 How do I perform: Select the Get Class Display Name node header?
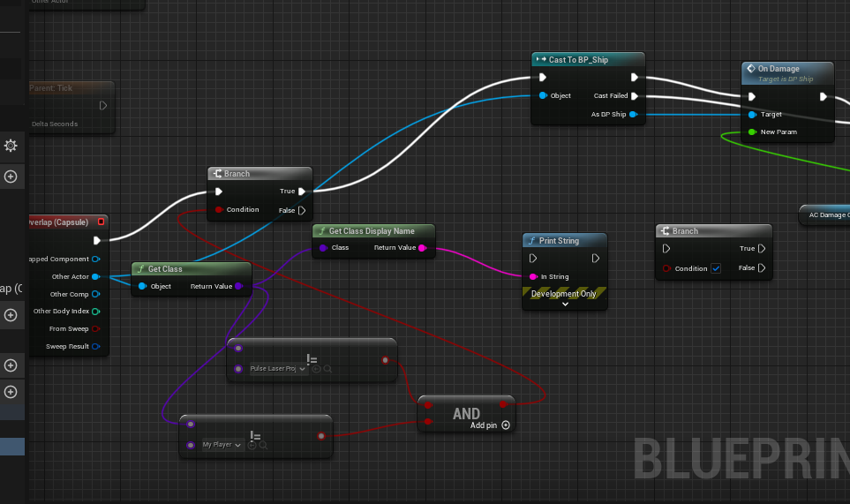coord(374,231)
